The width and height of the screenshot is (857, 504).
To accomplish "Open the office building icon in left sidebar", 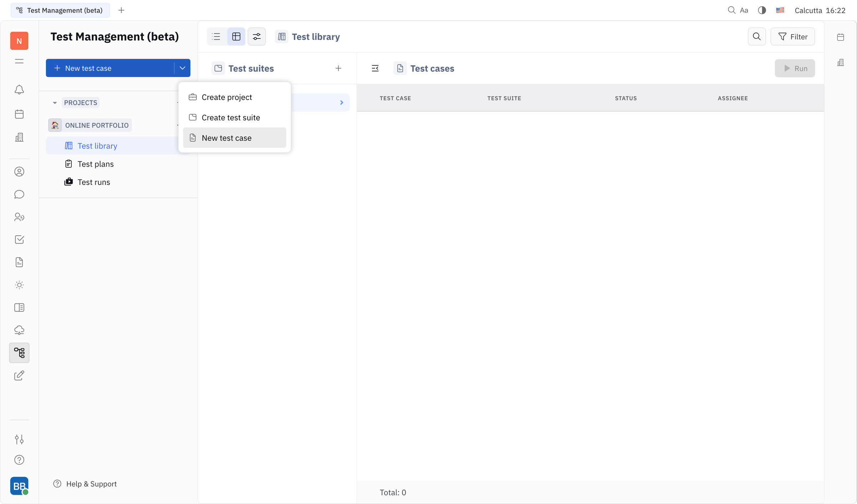I will point(19,137).
